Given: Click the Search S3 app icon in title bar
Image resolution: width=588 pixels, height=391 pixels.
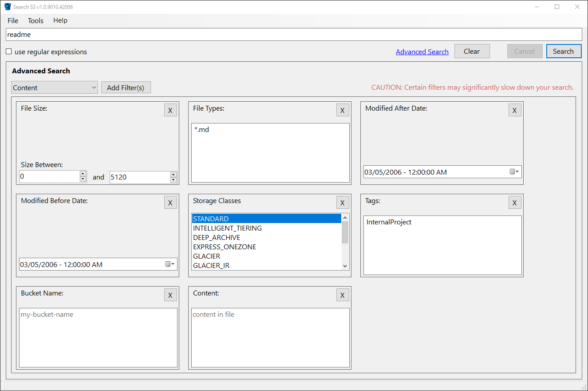Looking at the screenshot, I should (7, 7).
